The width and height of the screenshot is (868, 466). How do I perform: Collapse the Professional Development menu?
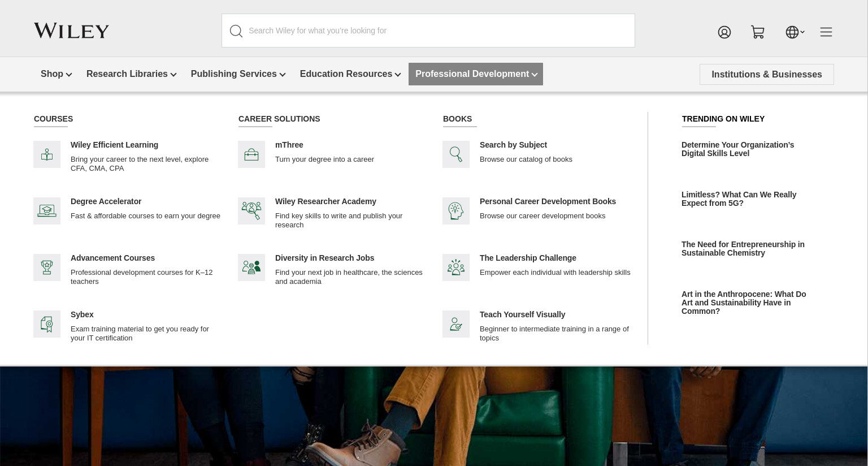coord(476,74)
